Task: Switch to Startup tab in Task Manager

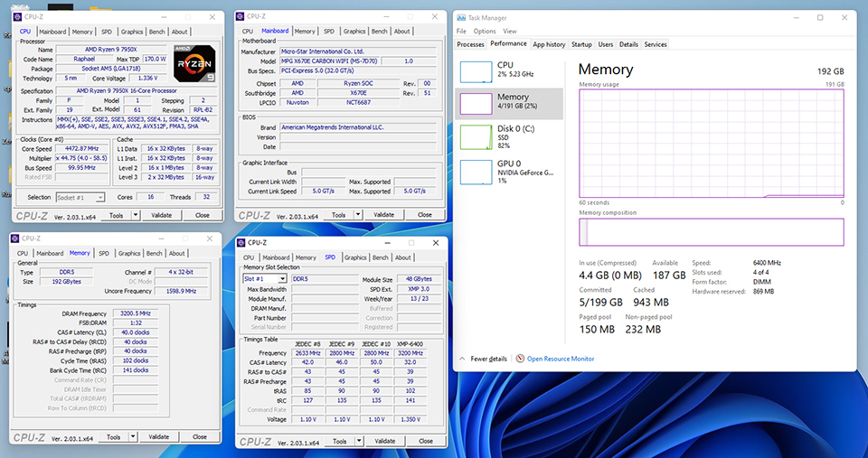Action: click(581, 44)
